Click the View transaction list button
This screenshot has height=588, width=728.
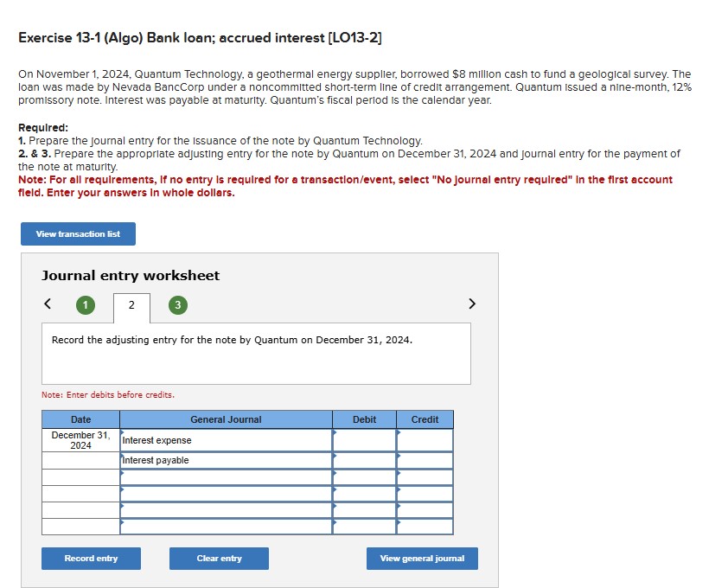[x=78, y=233]
